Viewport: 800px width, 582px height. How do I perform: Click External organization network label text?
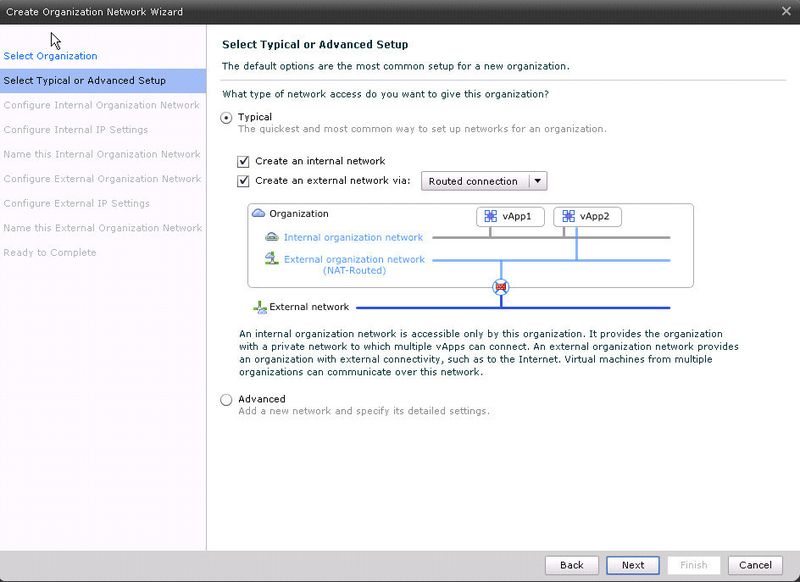point(354,259)
